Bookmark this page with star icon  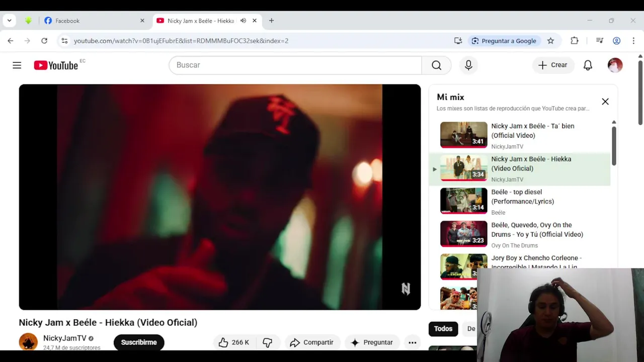(550, 41)
